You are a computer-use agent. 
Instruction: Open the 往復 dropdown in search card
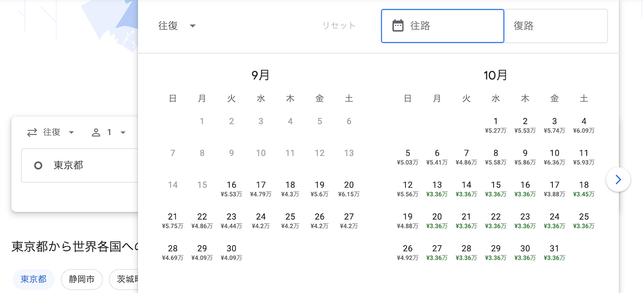coord(51,132)
